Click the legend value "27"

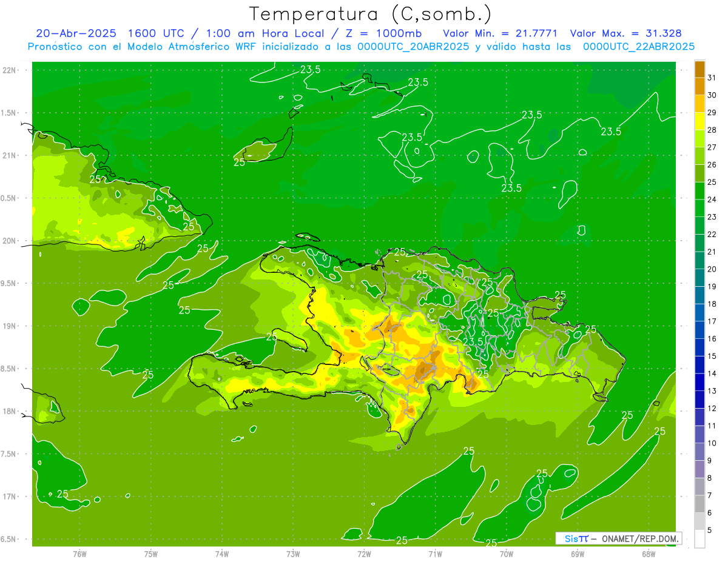click(x=712, y=147)
